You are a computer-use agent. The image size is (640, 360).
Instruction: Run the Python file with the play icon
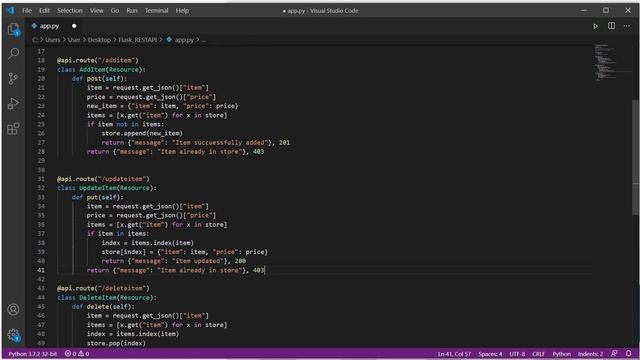pyautogui.click(x=596, y=26)
